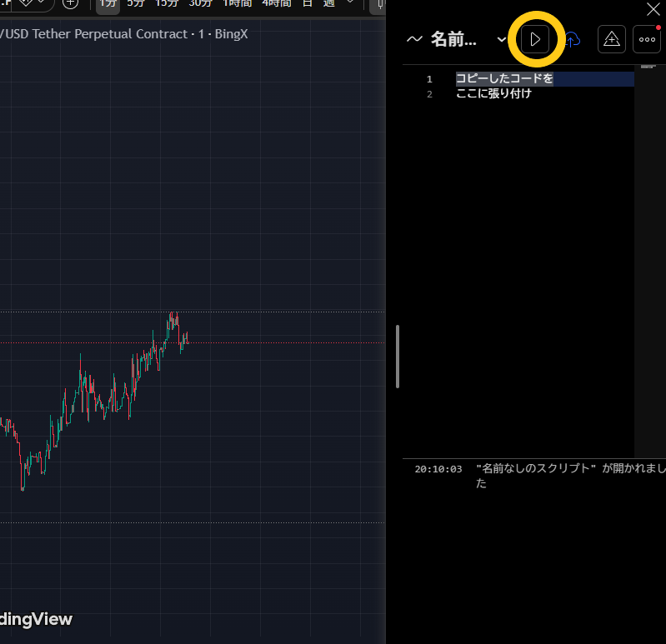Choose the 日 daily timeframe

(307, 4)
